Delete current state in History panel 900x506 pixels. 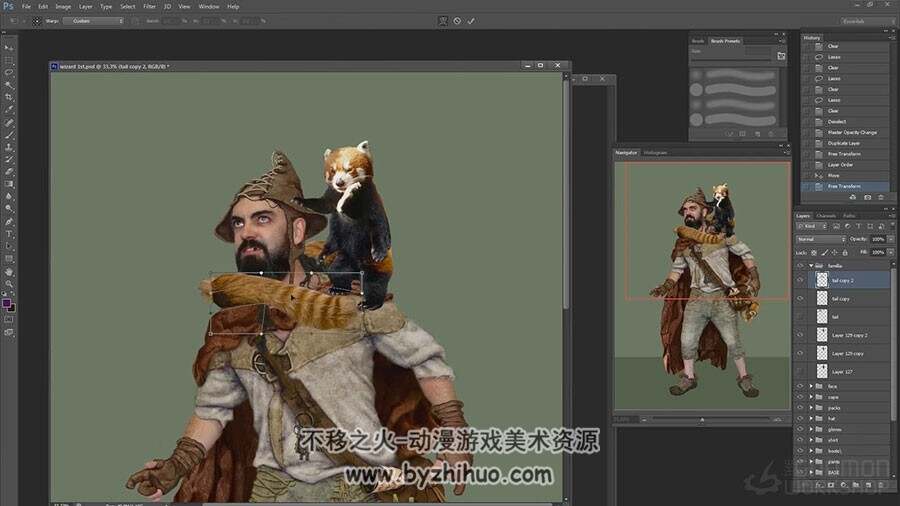click(x=881, y=197)
